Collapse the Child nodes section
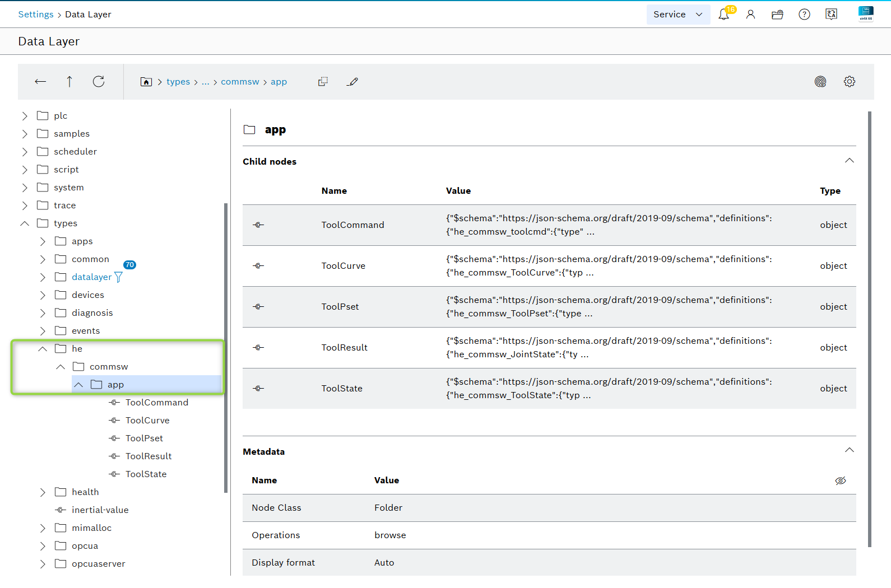Screen dimensions: 891x588 [849, 161]
